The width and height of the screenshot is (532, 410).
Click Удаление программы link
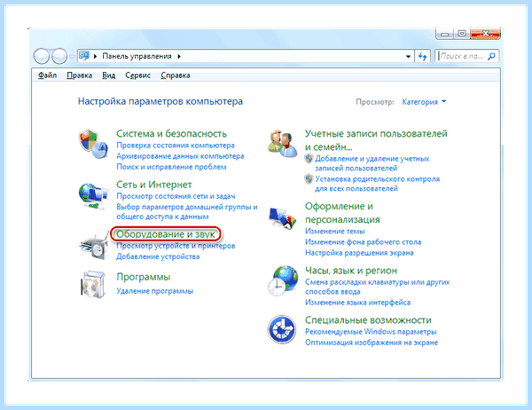[x=154, y=291]
